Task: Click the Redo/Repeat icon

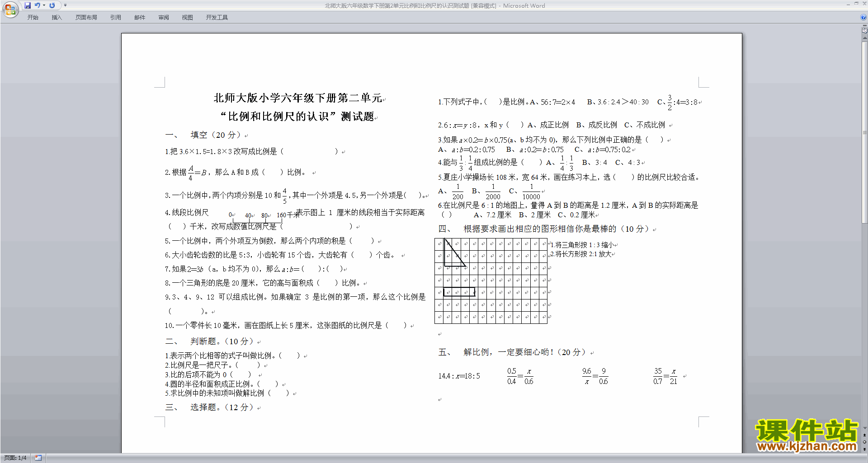Action: 52,5
